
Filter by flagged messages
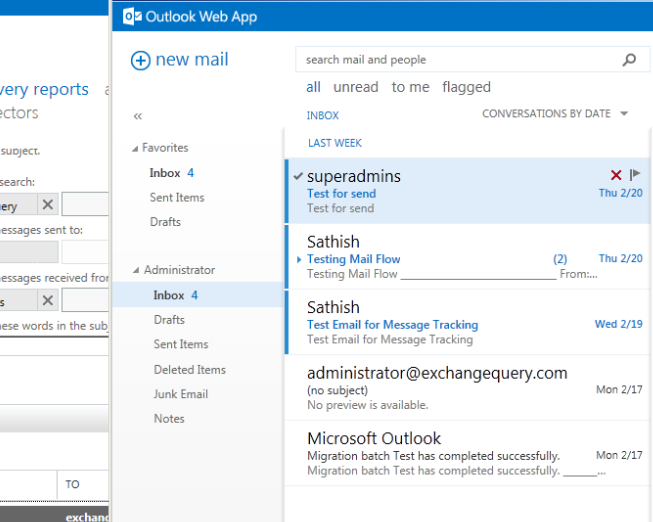pyautogui.click(x=466, y=87)
